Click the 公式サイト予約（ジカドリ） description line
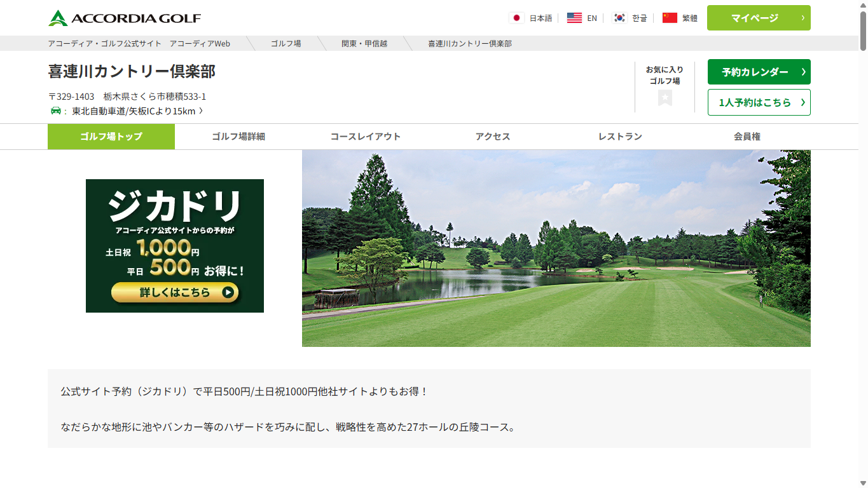The height and width of the screenshot is (488, 868). (245, 391)
